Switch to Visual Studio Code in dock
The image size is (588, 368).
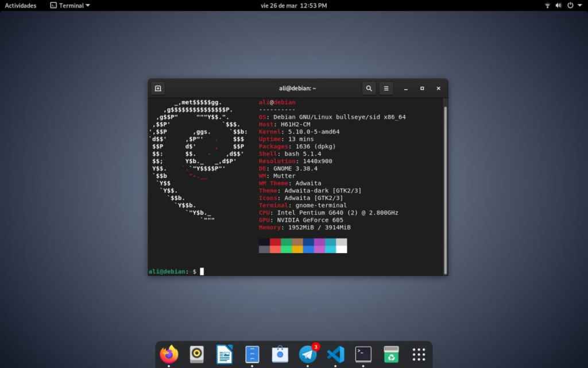pos(335,354)
